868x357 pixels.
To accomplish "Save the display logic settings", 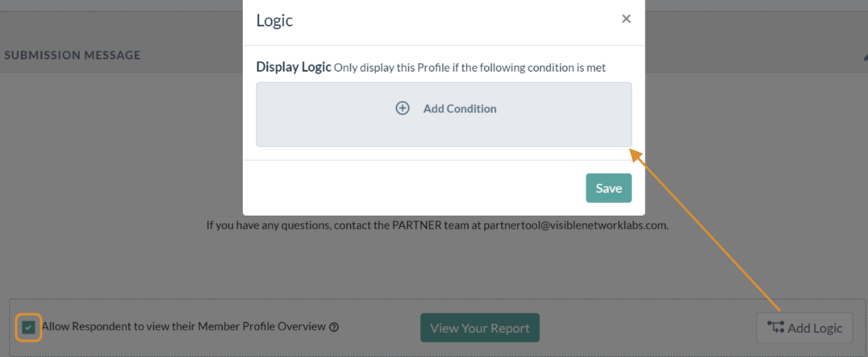I will tap(608, 188).
